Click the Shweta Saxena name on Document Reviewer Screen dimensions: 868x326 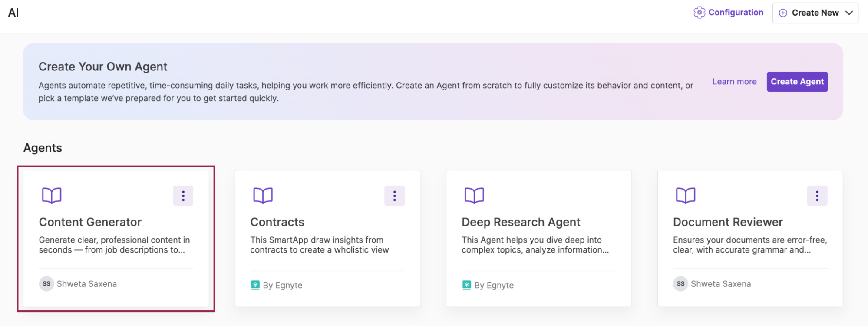click(720, 284)
